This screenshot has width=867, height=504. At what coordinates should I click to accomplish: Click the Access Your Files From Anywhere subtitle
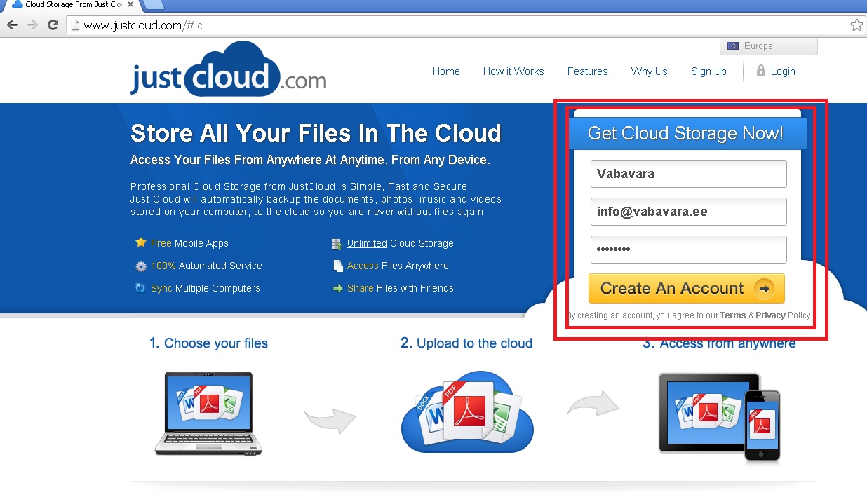(x=310, y=160)
